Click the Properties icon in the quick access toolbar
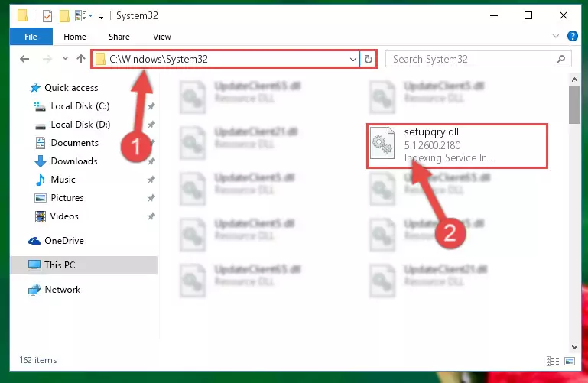 [47, 16]
